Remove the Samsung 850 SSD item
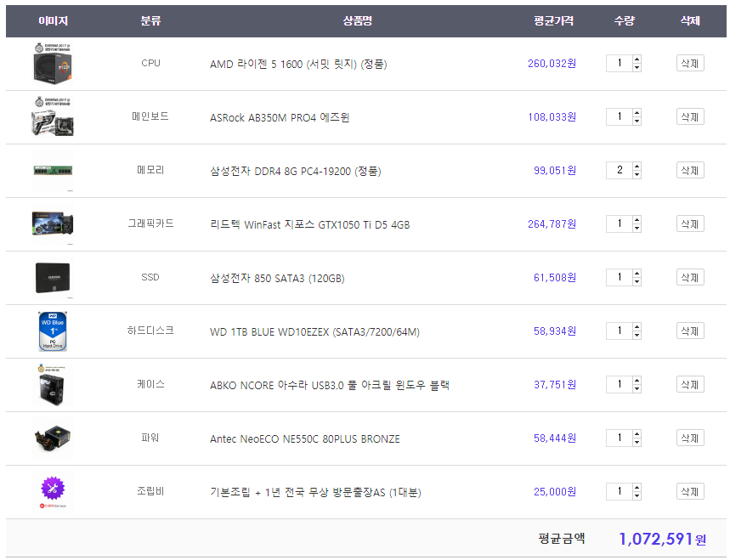Viewport: 730px width, 560px height. (690, 277)
